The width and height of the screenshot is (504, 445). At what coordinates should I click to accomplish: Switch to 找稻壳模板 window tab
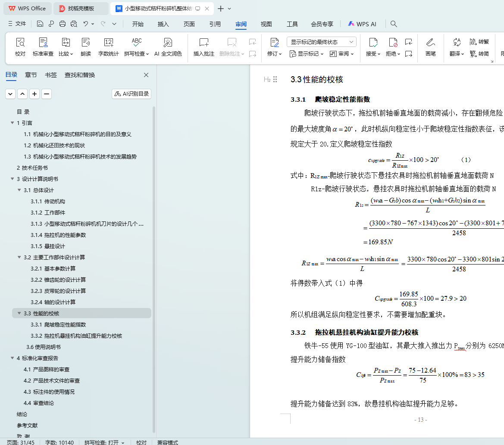[81, 9]
